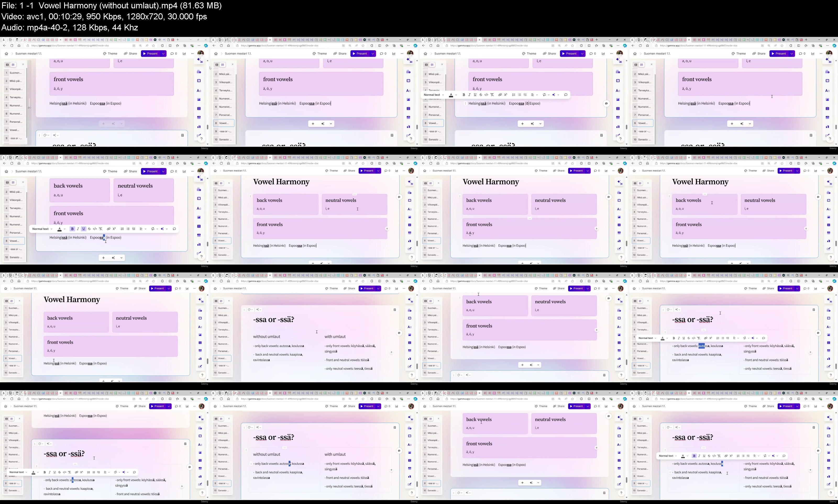
Task: Click the browser refresh icon in the 00:01:31 frame
Action: click(431, 46)
